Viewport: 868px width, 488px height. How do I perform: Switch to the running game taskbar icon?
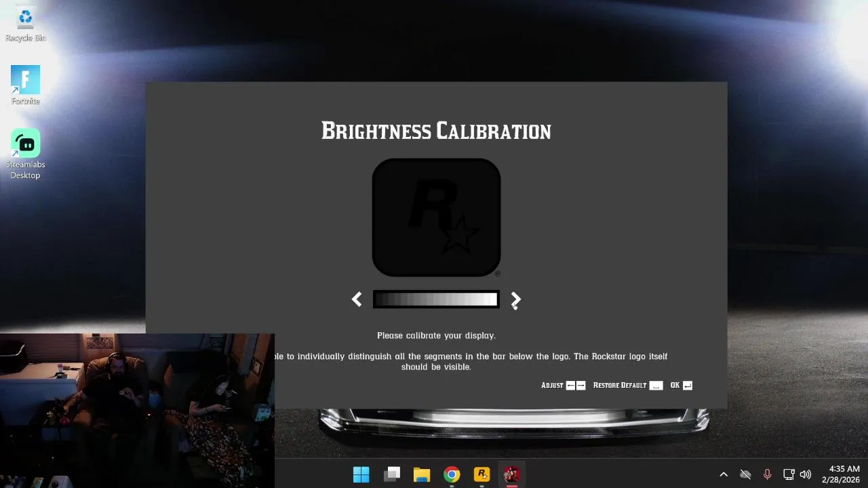512,474
